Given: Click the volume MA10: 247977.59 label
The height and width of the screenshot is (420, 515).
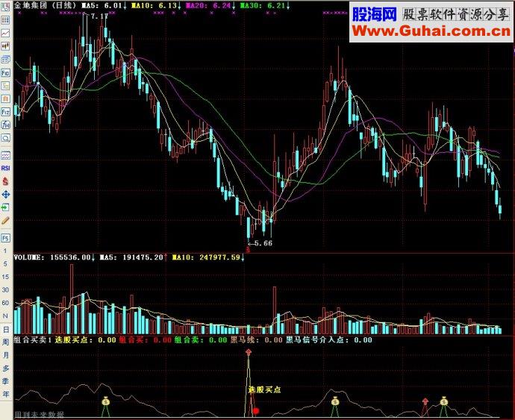Looking at the screenshot, I should click(x=208, y=257).
